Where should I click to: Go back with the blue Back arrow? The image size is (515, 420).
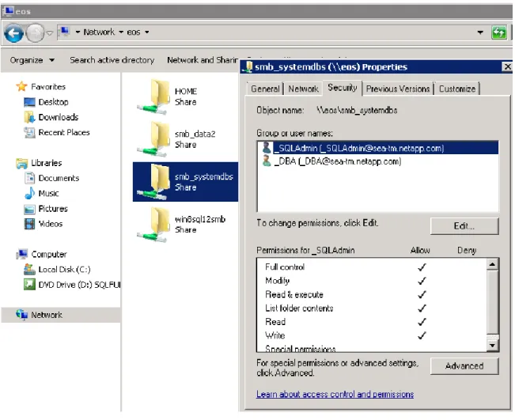click(13, 33)
